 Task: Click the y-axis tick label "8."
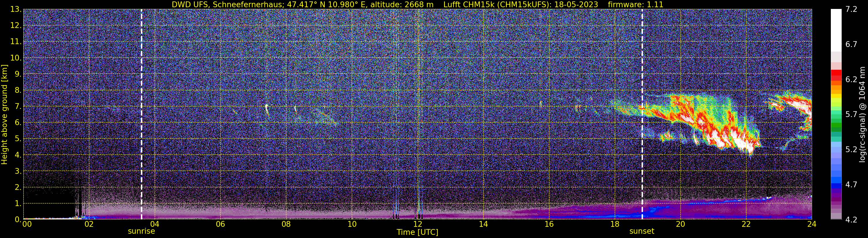click(18, 90)
